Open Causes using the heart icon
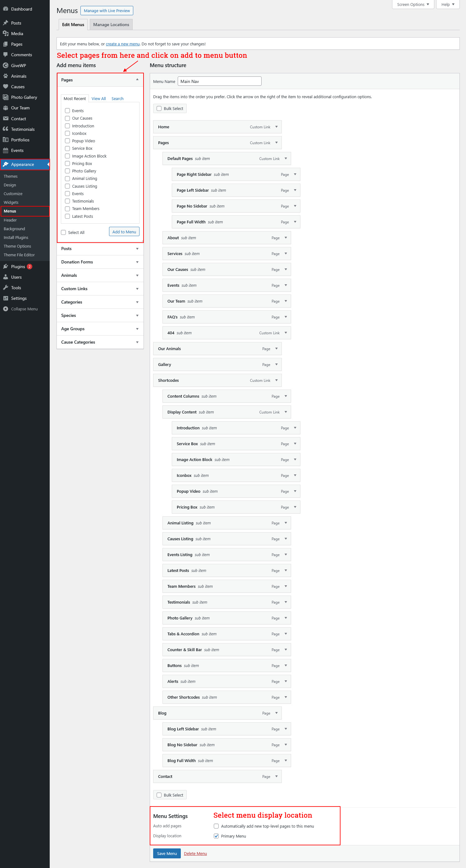The height and width of the screenshot is (868, 466). 5,87
